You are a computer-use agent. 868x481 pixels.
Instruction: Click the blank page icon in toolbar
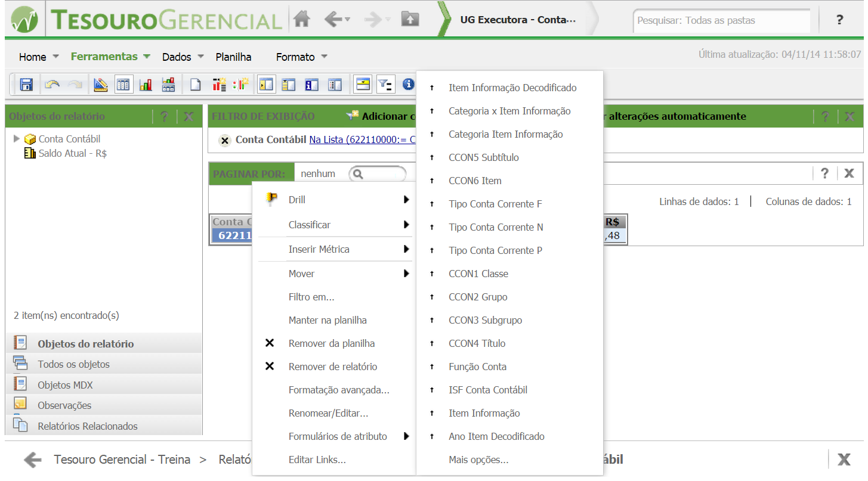coord(194,85)
